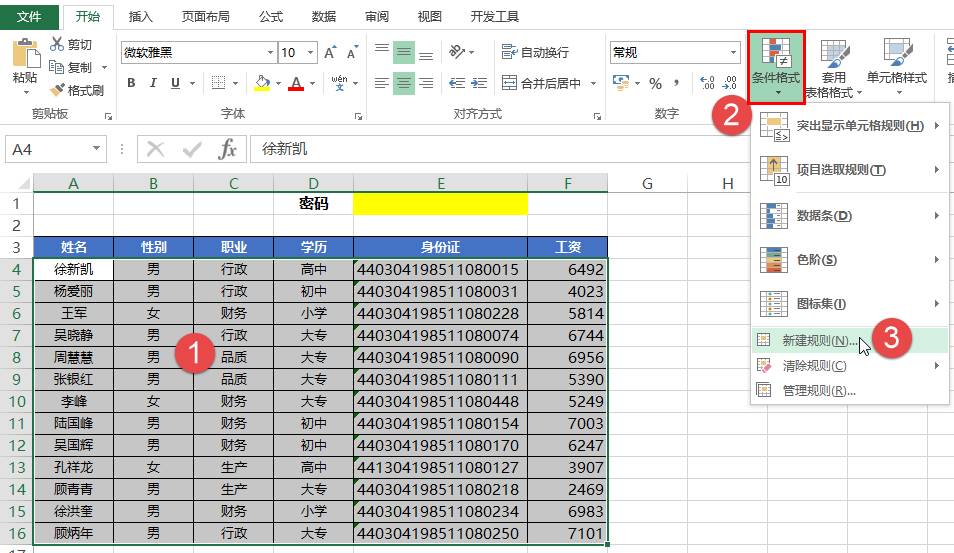Open 图标集 icon sets submenu
Viewport: 954px width, 553px height.
(x=850, y=304)
